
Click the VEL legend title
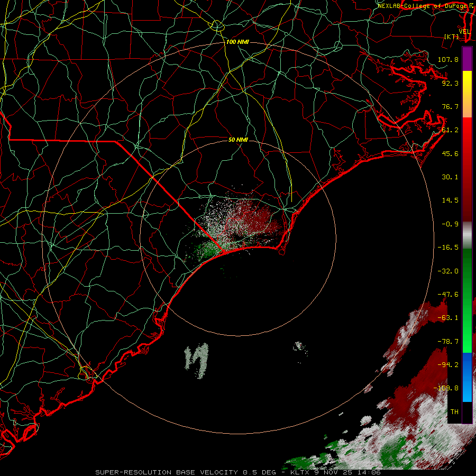pos(465,32)
